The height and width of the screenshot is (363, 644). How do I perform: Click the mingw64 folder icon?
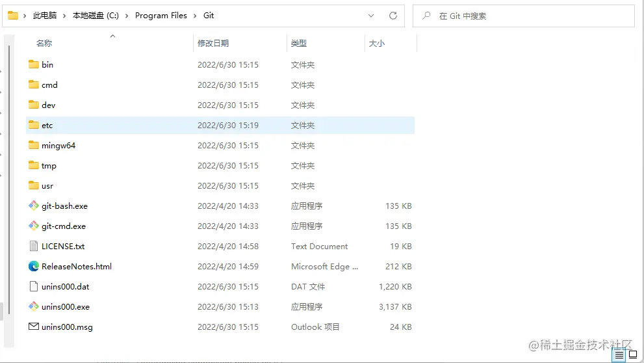click(x=34, y=144)
